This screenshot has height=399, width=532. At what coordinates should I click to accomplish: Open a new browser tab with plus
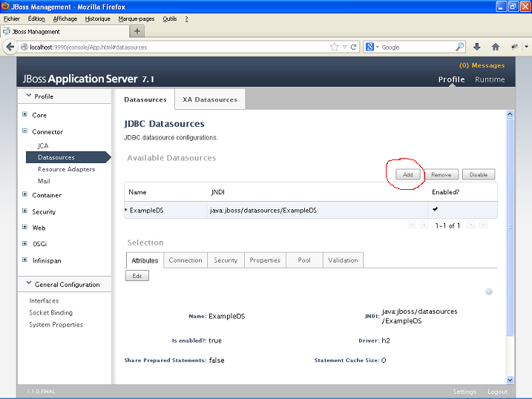tap(137, 31)
